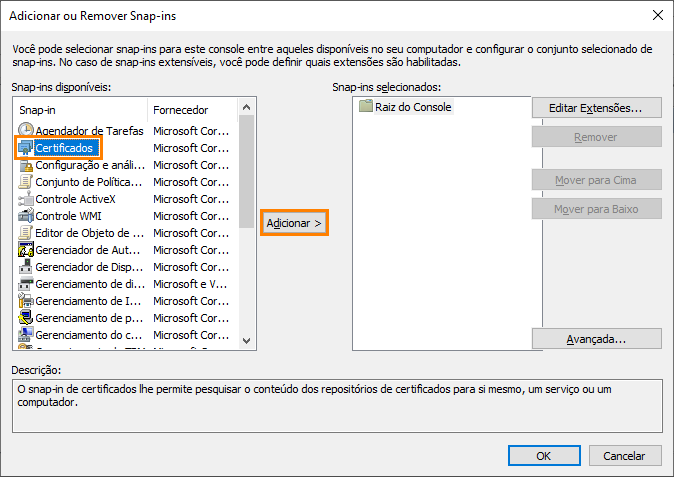The image size is (674, 477).
Task: Close the Adicionar ou Remover Snap-ins dialog
Action: point(658,15)
